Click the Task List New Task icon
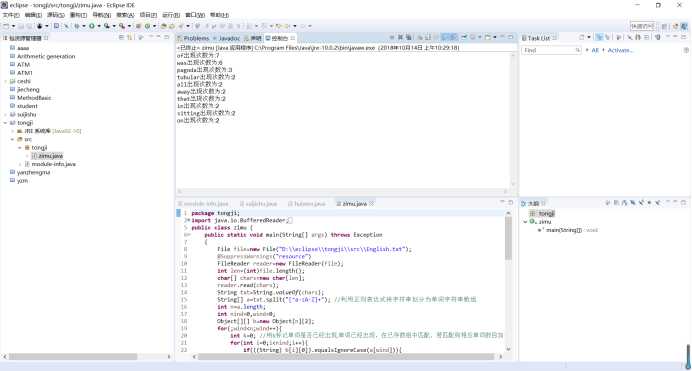The width and height of the screenshot is (692, 371). pyautogui.click(x=581, y=37)
